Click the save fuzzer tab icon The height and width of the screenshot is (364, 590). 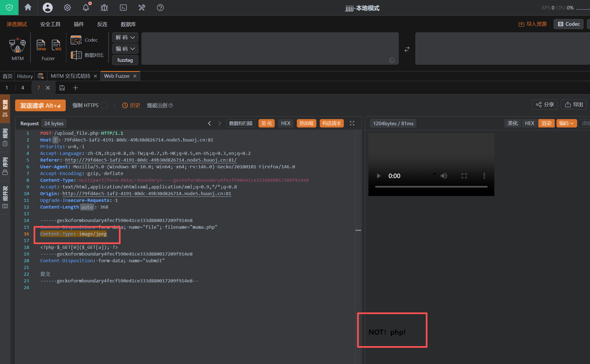[x=62, y=88]
